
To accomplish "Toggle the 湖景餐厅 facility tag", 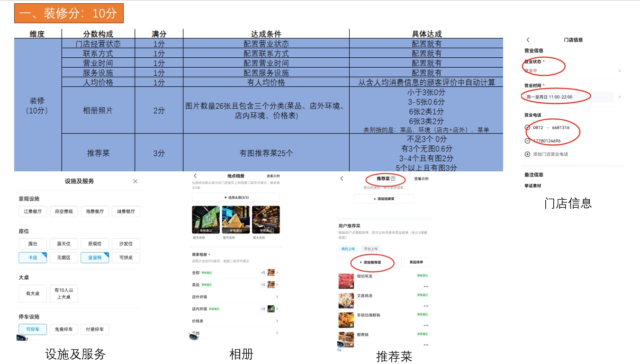I will pyautogui.click(x=126, y=212).
